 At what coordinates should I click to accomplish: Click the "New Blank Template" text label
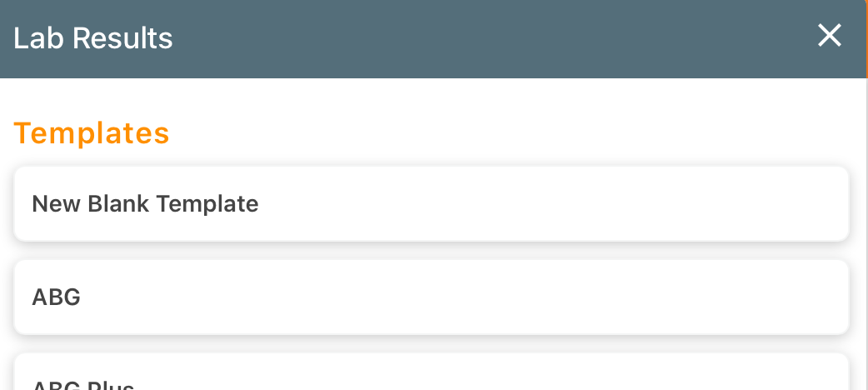pos(145,204)
